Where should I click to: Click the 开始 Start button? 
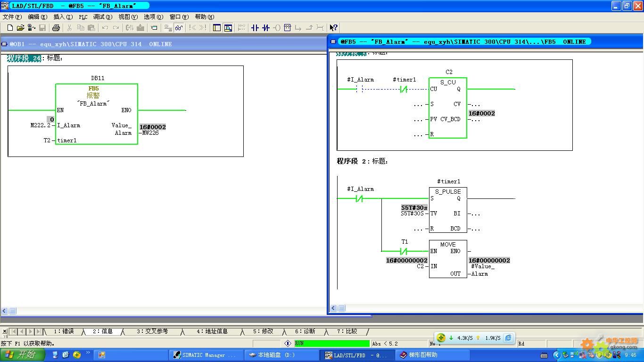[x=23, y=355]
